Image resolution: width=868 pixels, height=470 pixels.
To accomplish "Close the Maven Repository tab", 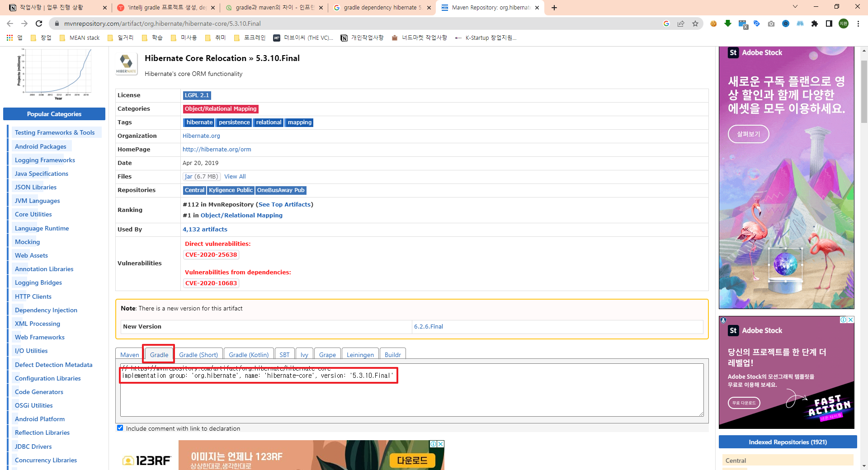I will click(537, 8).
